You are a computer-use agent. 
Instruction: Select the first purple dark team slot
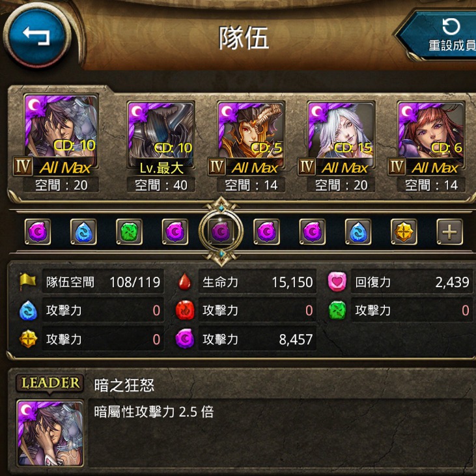[38, 232]
